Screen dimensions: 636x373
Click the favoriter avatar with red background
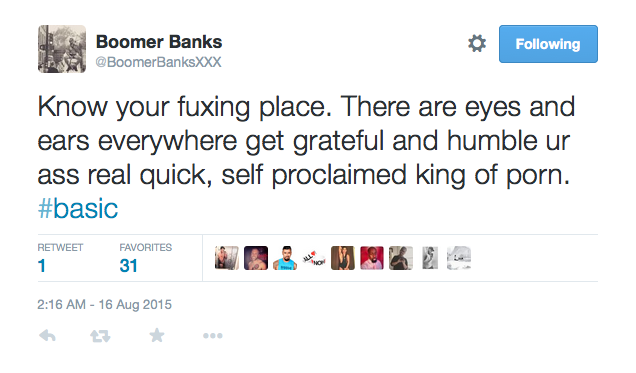(x=372, y=258)
